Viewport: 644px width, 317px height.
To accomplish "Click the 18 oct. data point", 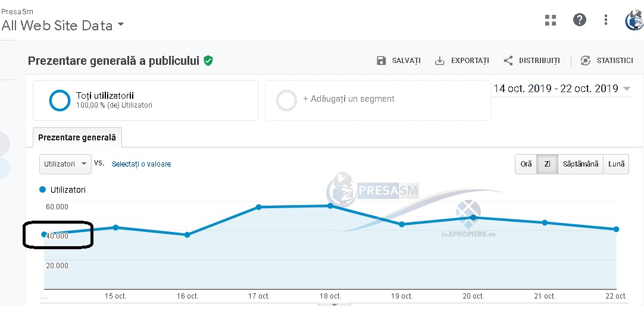I will (330, 206).
